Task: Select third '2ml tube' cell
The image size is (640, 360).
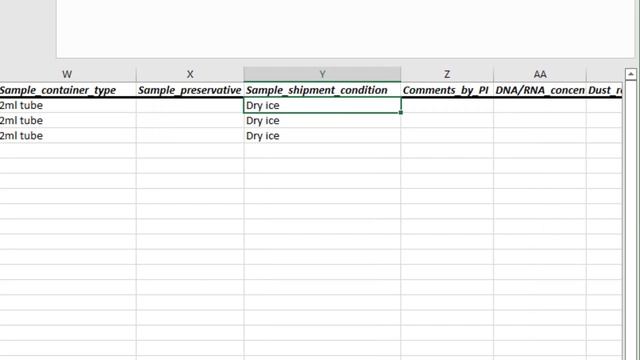Action: pyautogui.click(x=68, y=136)
